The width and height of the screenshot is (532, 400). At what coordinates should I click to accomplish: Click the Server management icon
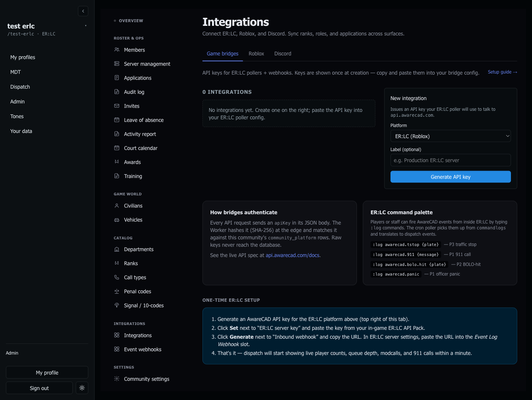117,64
